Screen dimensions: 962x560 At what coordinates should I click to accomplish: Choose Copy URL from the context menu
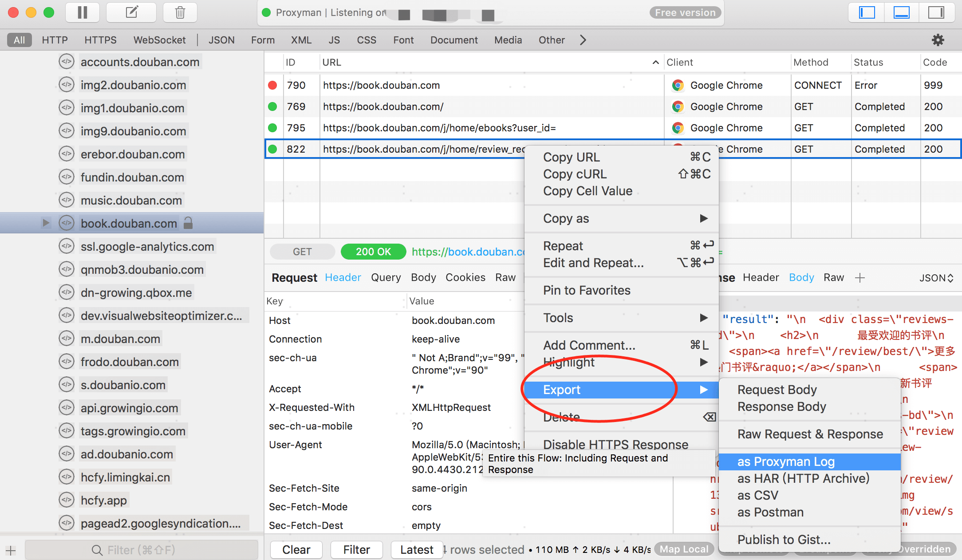click(x=621, y=157)
